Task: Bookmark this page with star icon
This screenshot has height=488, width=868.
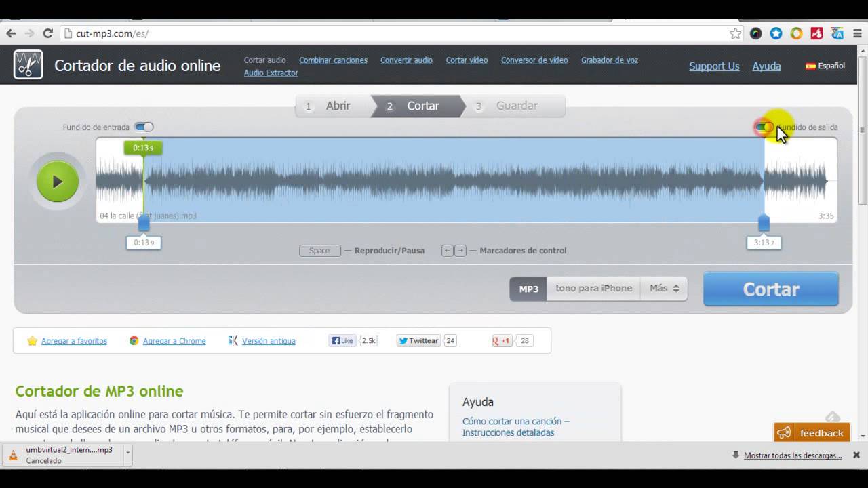Action: 735,33
